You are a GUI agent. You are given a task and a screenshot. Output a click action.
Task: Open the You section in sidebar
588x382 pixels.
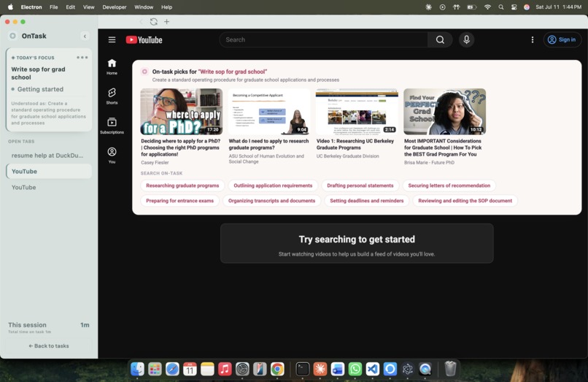(x=112, y=155)
